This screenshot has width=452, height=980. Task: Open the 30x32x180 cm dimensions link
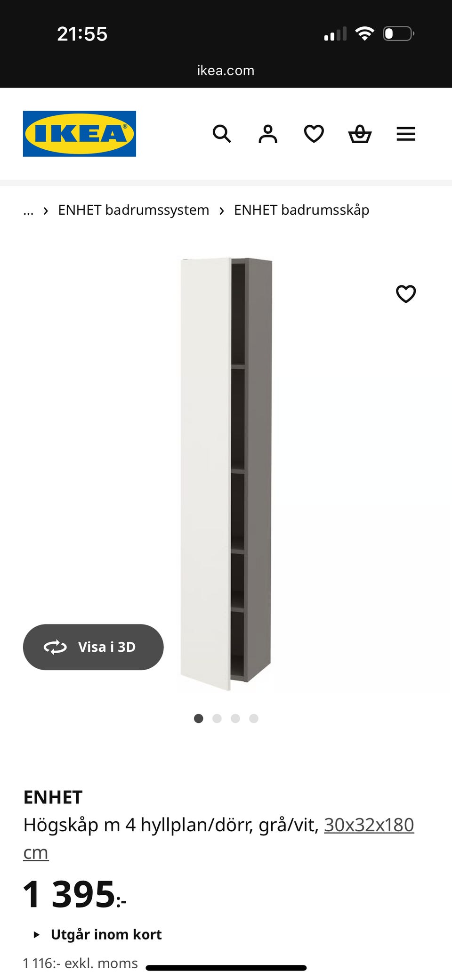click(x=218, y=838)
